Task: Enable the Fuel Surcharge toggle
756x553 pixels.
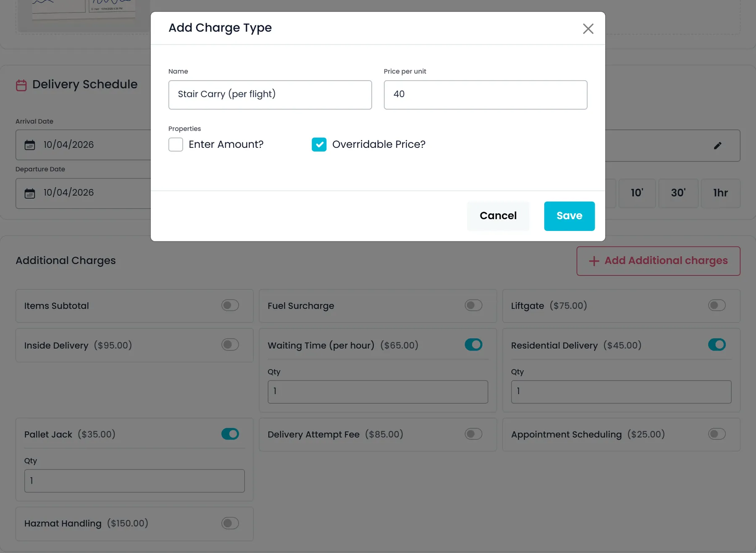Action: pyautogui.click(x=473, y=305)
